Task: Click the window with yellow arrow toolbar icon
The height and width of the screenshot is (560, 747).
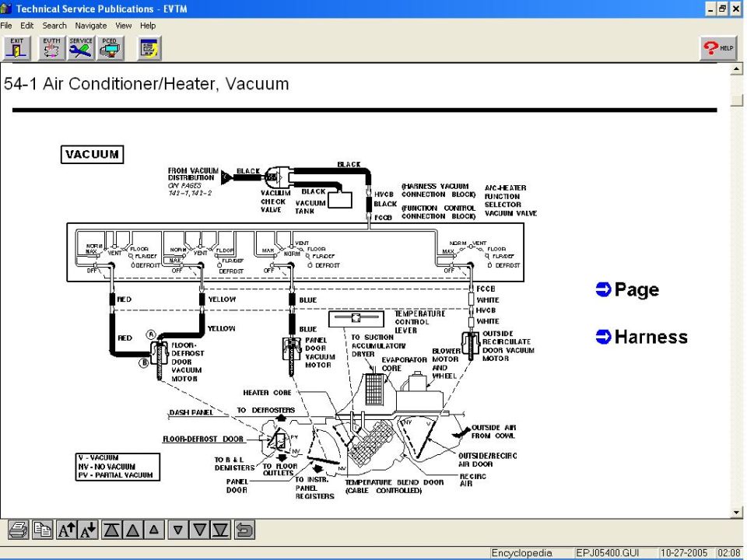Action: 149,48
